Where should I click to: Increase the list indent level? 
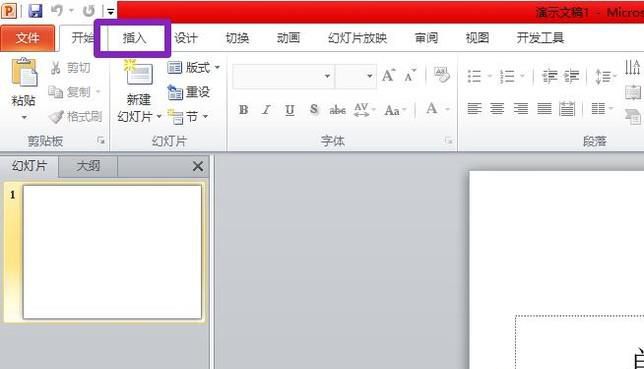click(x=571, y=76)
